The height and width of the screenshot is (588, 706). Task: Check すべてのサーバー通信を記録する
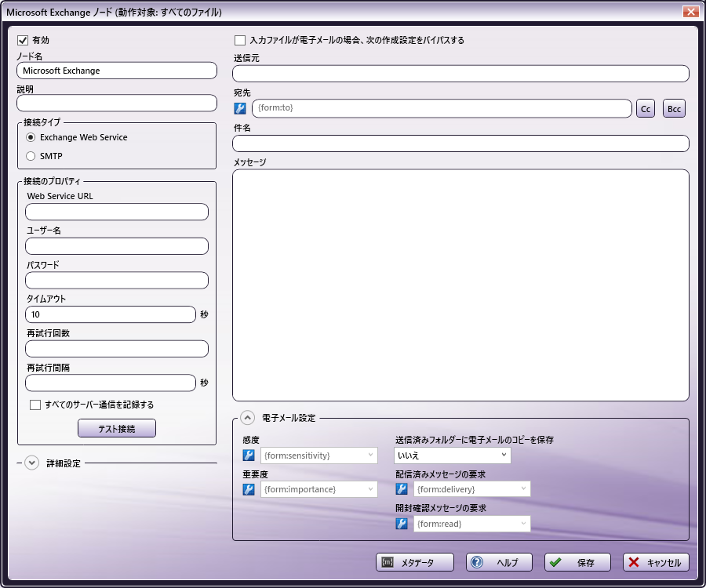(35, 405)
